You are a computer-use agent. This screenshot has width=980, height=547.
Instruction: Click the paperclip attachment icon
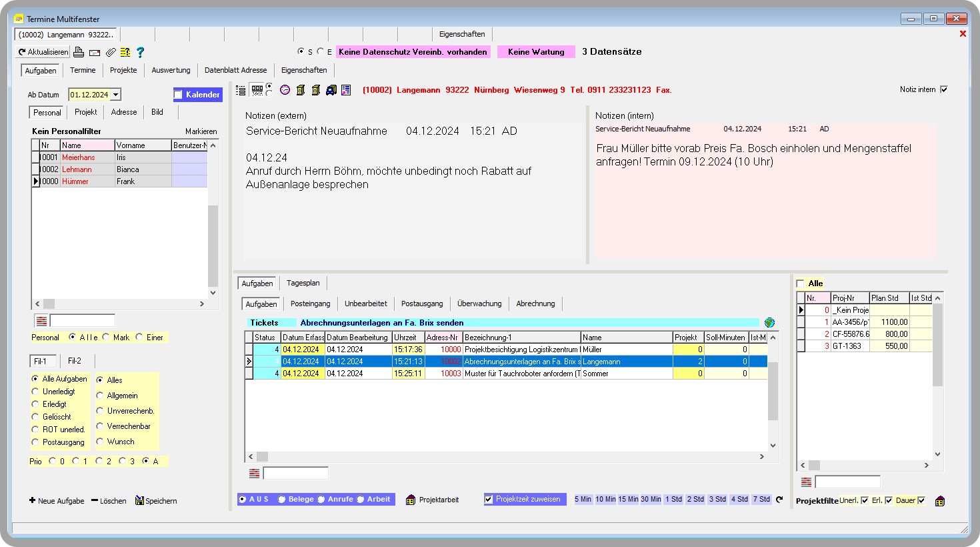click(x=111, y=52)
